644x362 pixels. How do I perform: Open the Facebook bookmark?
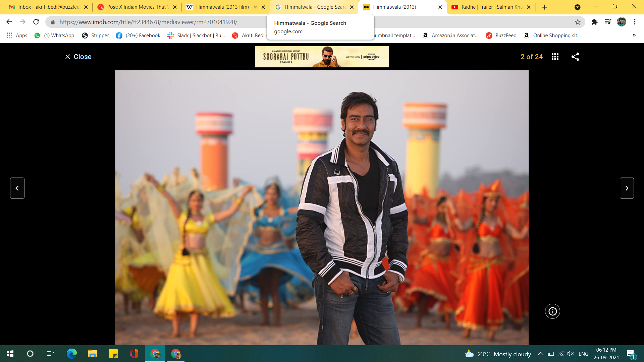pyautogui.click(x=138, y=36)
